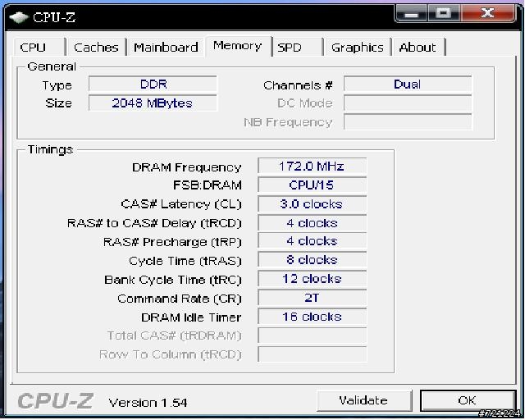This screenshot has height=420, width=525.
Task: Click the empty Total CAS# (tRDRAM) field
Action: click(x=312, y=336)
